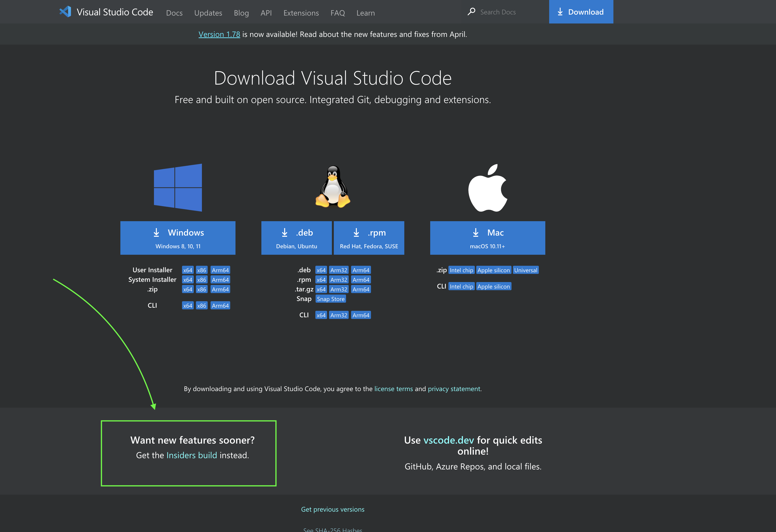Download the .rpm package for Red Hat
This screenshot has width=776, height=532.
369,238
